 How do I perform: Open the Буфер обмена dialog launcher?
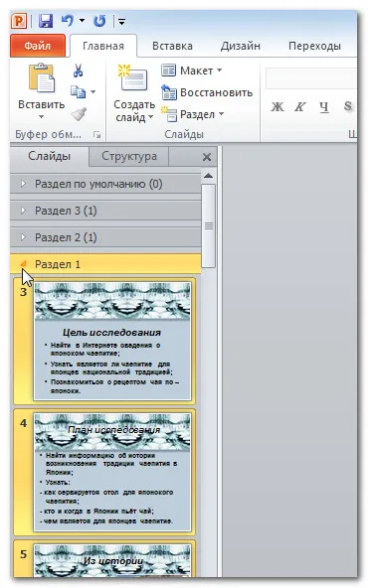(x=96, y=134)
